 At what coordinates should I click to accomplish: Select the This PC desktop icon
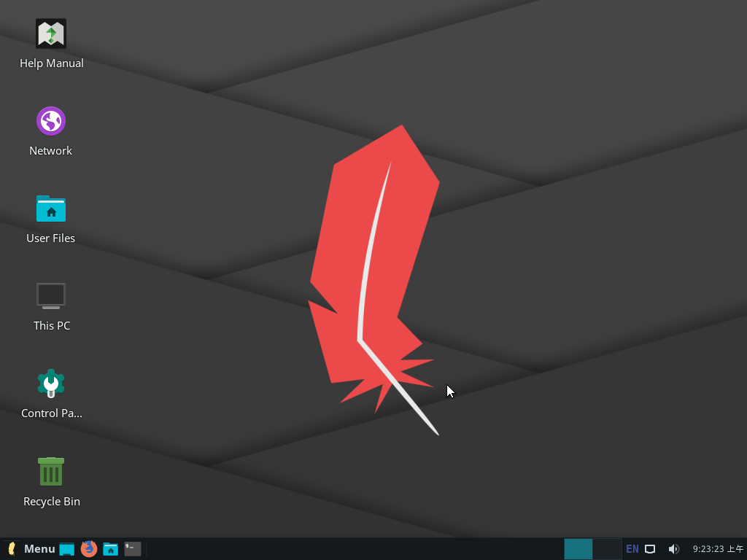51,296
